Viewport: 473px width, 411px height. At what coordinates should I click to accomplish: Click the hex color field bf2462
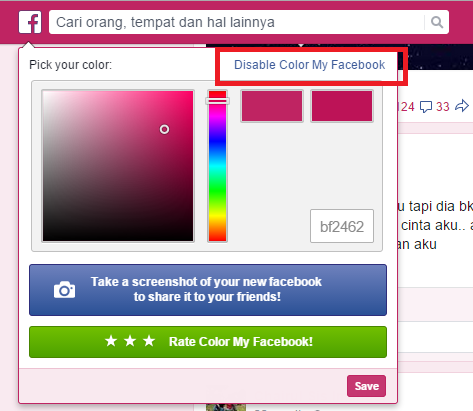point(342,226)
